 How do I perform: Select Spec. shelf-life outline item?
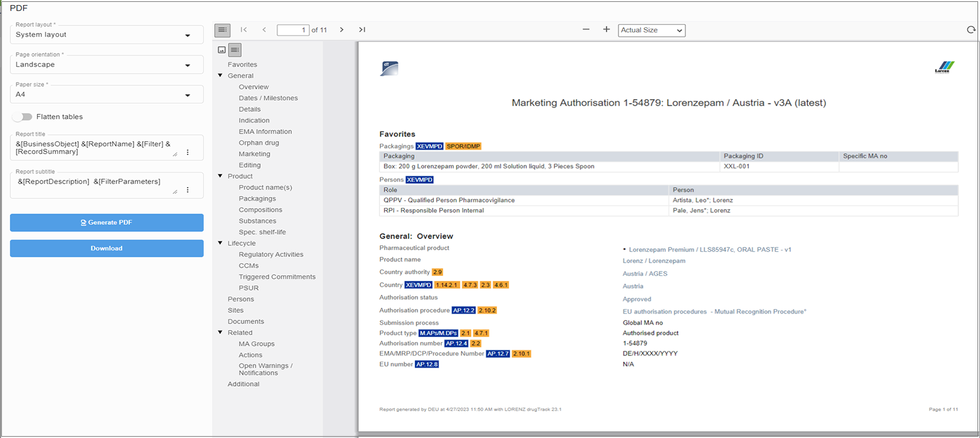[262, 232]
